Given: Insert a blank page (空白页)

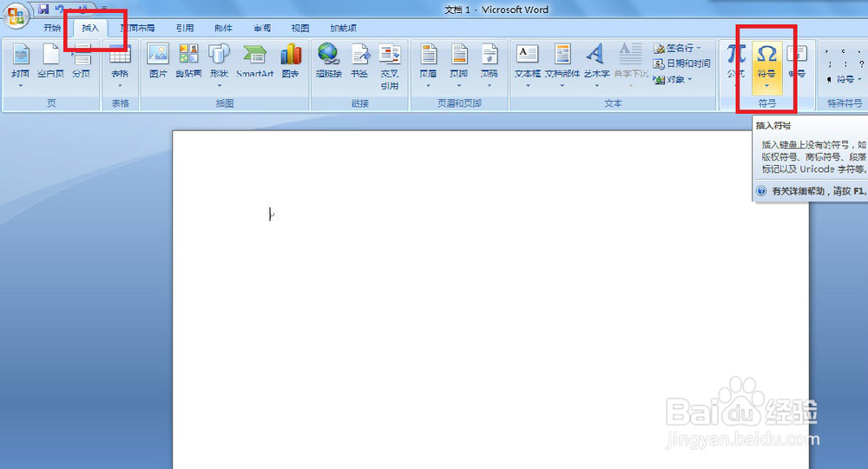Looking at the screenshot, I should (51, 61).
